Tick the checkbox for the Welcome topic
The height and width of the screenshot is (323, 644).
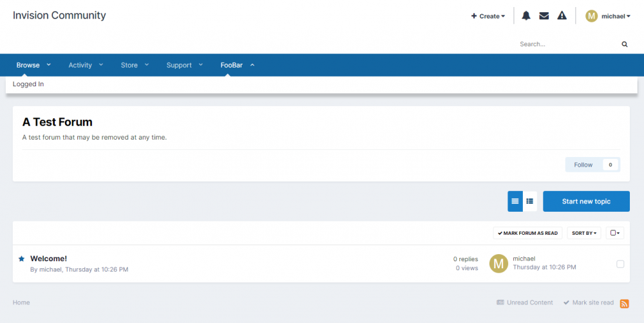pyautogui.click(x=620, y=264)
